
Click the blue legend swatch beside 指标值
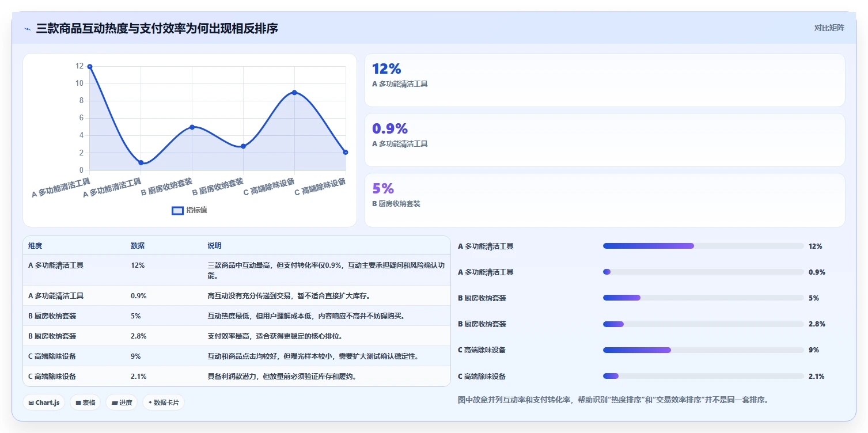point(177,210)
